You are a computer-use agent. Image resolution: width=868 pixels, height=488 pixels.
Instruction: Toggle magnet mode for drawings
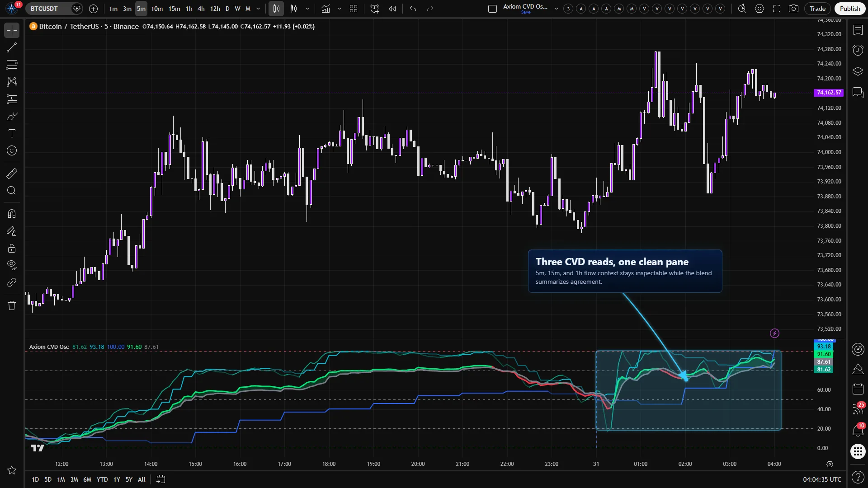[12, 214]
